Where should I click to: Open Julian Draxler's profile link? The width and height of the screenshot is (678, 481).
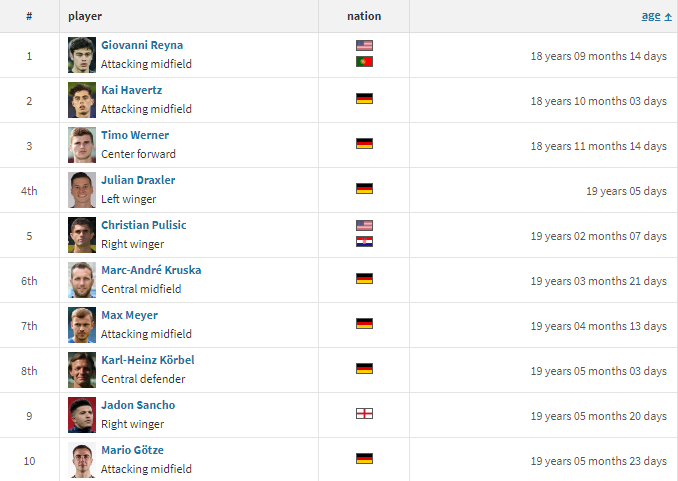tap(138, 180)
